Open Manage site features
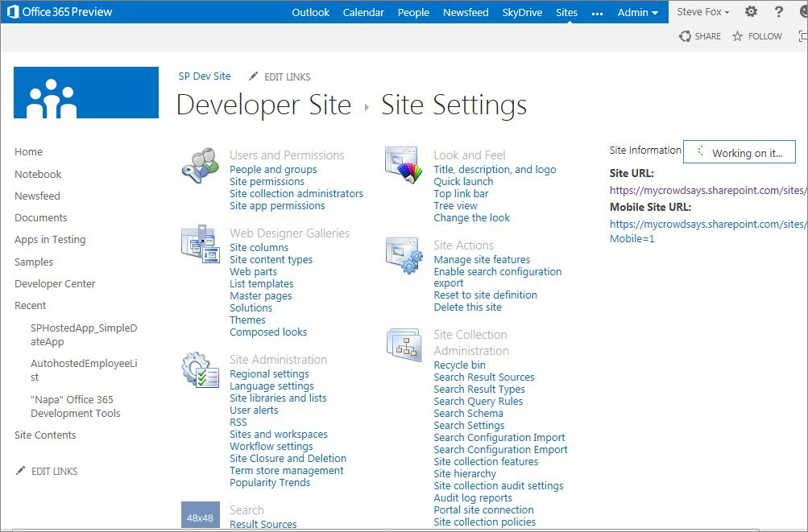This screenshot has height=532, width=808. click(482, 260)
